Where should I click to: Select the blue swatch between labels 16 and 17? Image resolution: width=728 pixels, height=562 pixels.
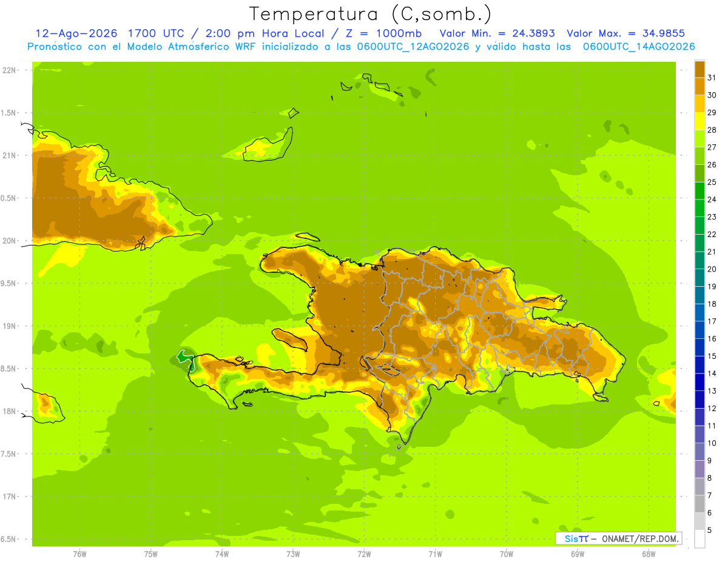[699, 330]
